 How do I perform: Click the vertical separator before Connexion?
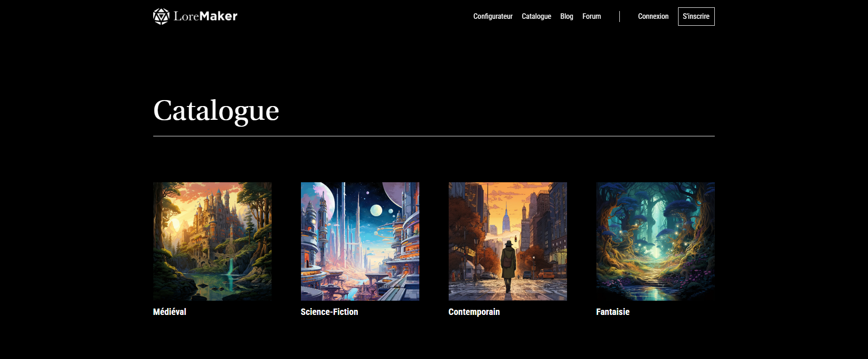coord(619,17)
